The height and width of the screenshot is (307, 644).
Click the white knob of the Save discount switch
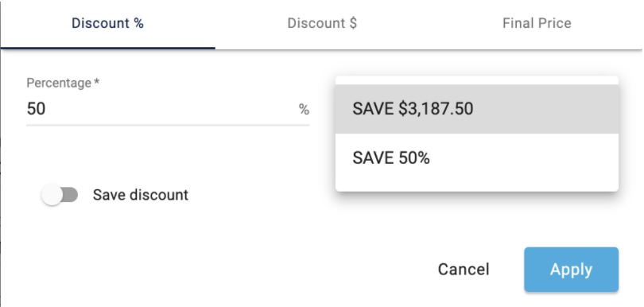52,195
